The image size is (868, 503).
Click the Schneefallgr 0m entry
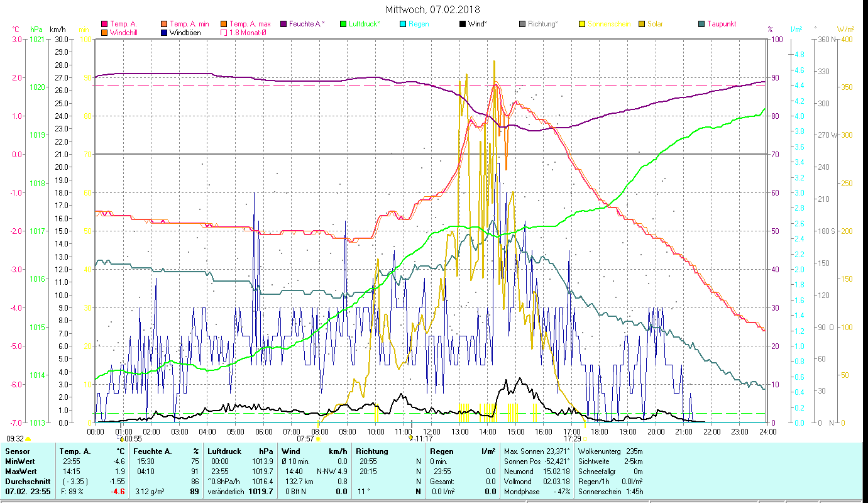point(610,471)
